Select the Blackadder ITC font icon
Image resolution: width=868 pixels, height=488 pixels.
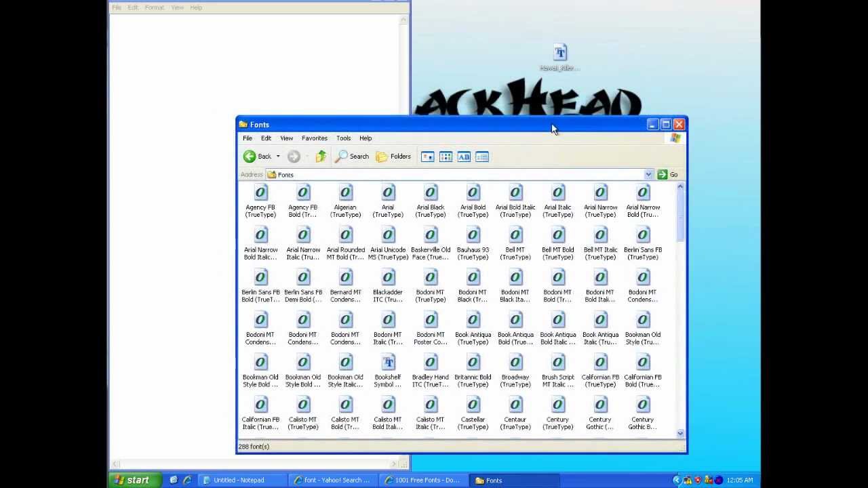(388, 278)
